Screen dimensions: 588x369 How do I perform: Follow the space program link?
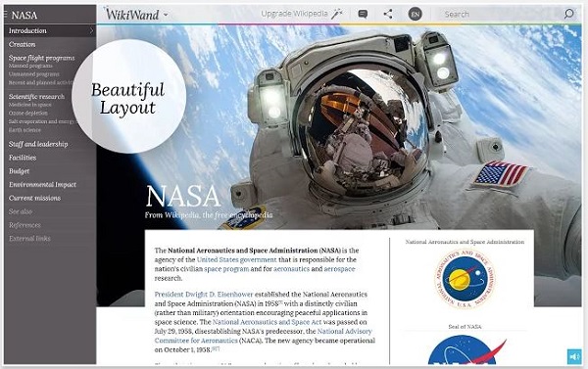pyautogui.click(x=226, y=269)
